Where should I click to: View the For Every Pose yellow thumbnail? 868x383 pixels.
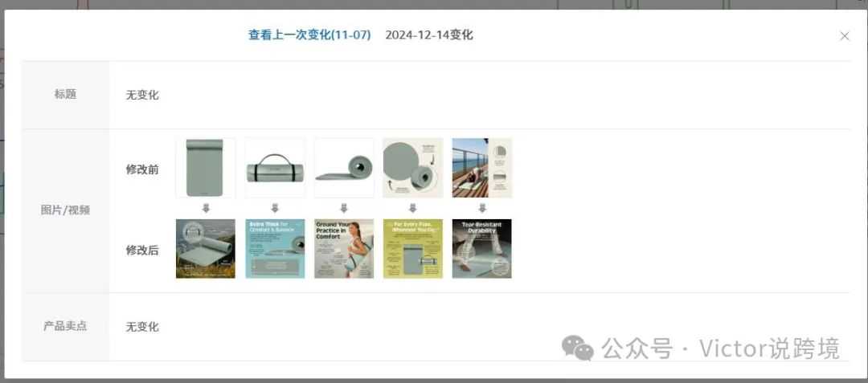pyautogui.click(x=412, y=249)
